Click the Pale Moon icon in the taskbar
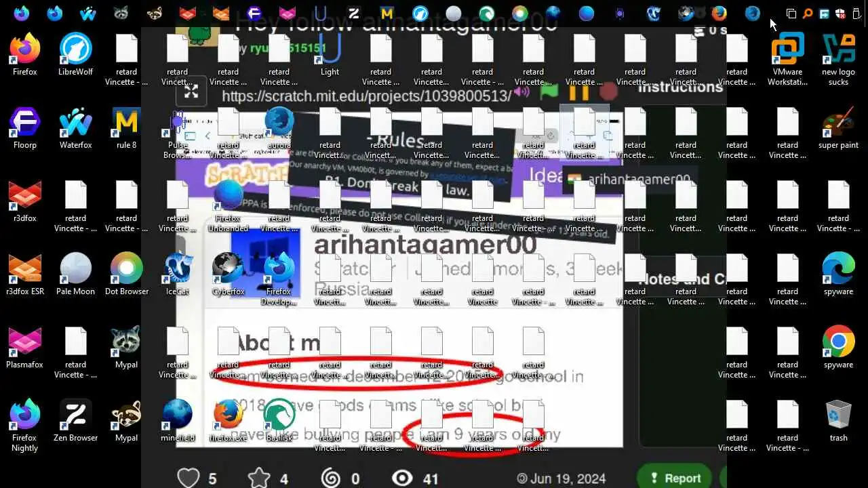 pos(454,13)
